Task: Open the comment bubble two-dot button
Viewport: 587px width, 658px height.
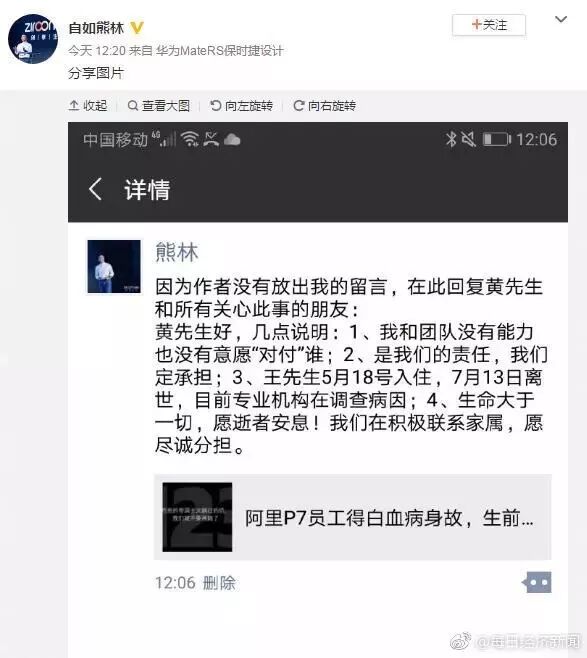Action: (x=537, y=582)
